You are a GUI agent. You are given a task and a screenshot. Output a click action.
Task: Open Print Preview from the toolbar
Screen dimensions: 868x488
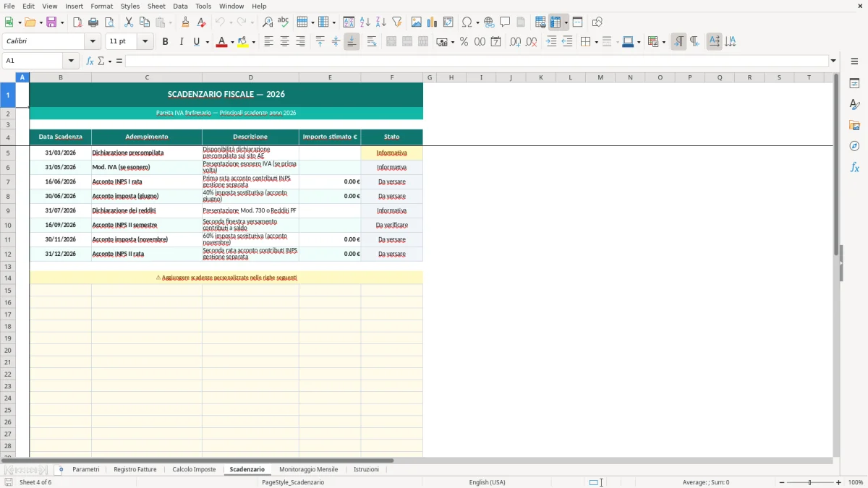click(109, 22)
